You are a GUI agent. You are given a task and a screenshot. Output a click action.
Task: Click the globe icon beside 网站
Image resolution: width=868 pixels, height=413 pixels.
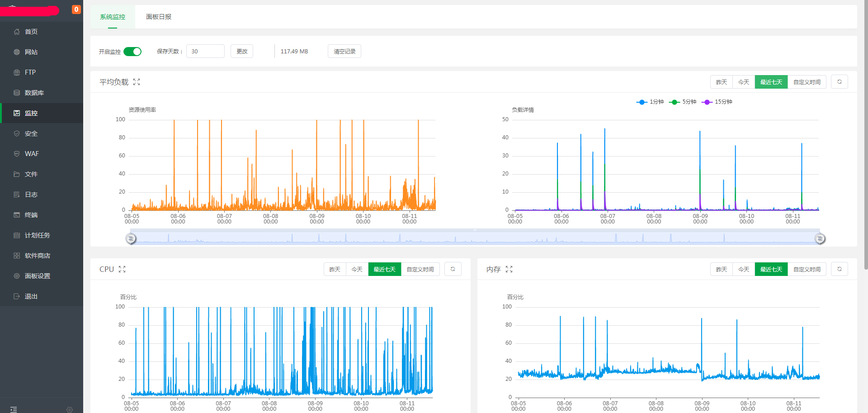click(17, 52)
